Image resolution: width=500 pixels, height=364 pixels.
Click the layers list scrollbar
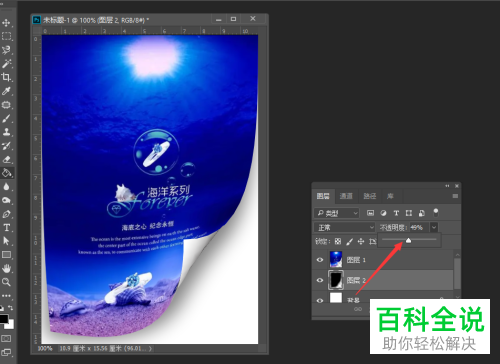[457, 274]
